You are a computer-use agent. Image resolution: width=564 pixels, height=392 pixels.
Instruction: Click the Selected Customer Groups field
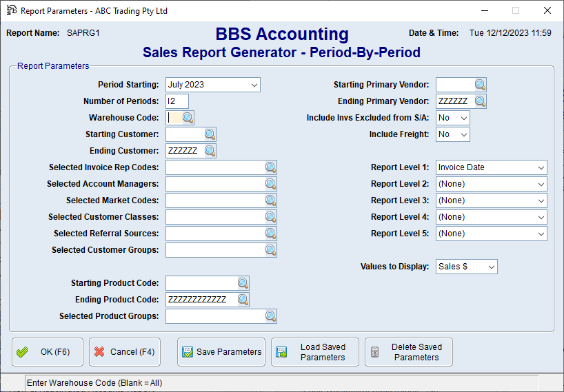coord(216,250)
